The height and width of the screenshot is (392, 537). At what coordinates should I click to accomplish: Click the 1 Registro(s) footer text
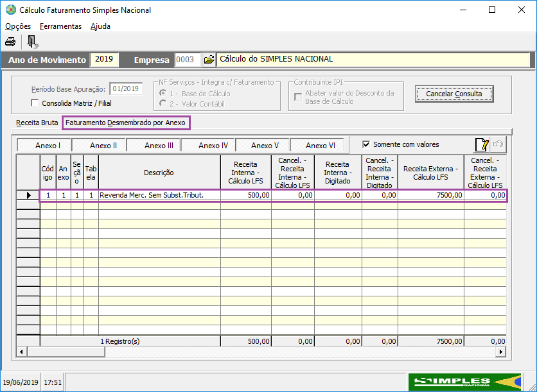pos(120,341)
